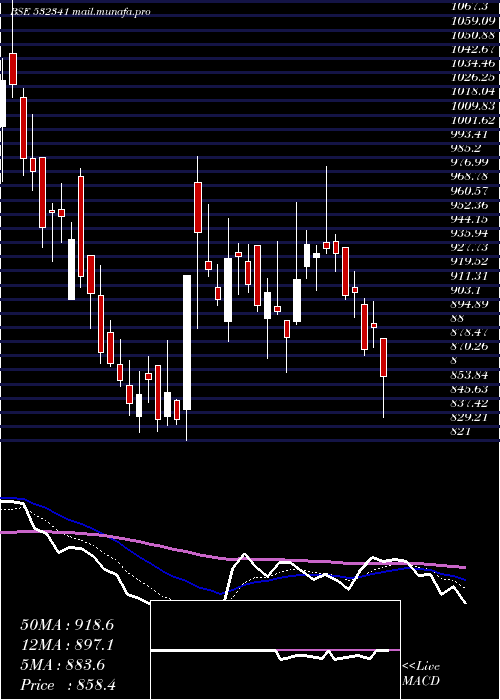Select the 853.84 price level label
This screenshot has width=500, height=700.
click(472, 375)
